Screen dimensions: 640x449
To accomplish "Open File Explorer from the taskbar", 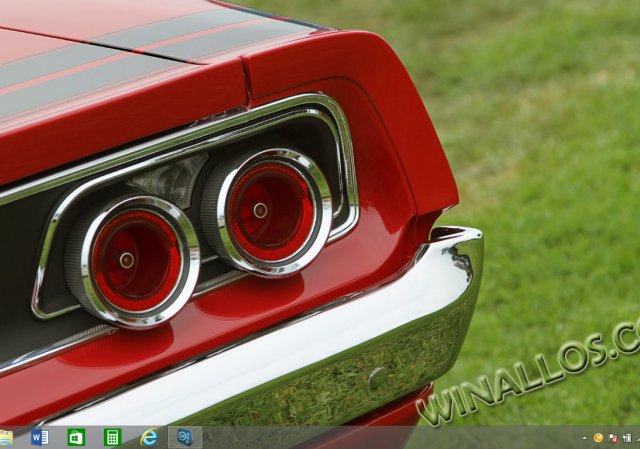I will 6,438.
